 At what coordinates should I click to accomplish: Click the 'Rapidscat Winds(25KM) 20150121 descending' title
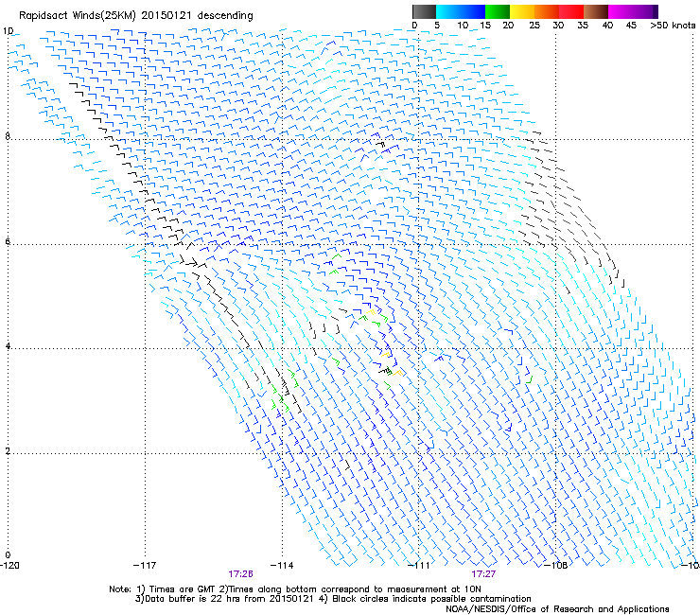tap(135, 16)
